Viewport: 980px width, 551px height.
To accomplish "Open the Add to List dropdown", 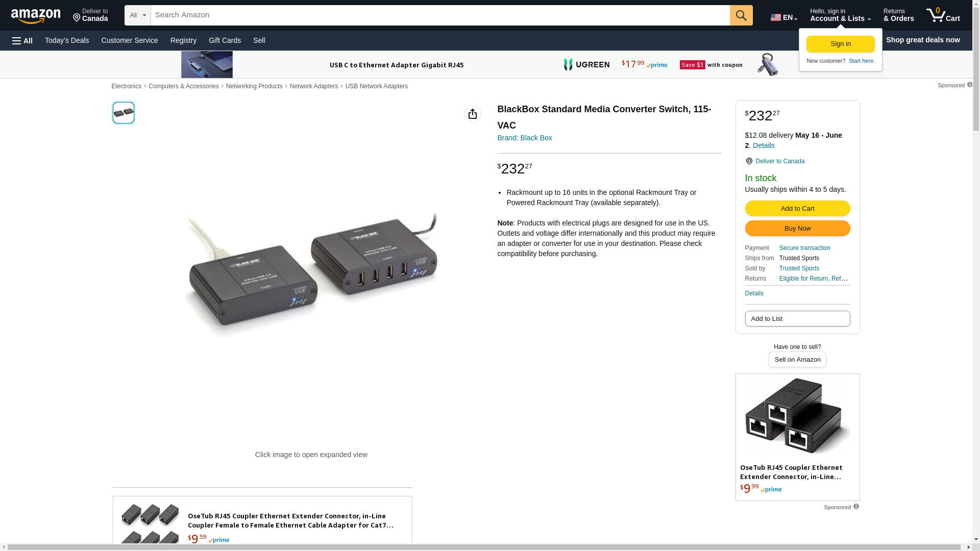I will (x=797, y=319).
